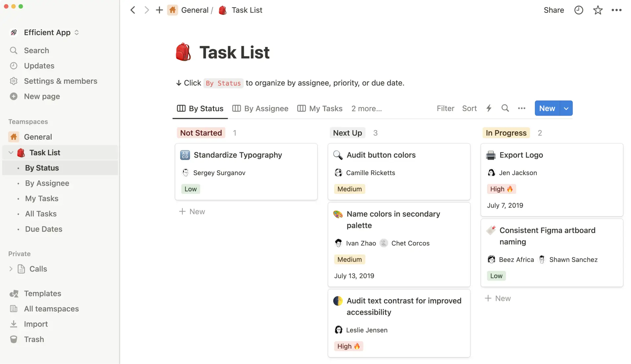Open the Efficient App workspace switcher
631x364 pixels.
(x=47, y=33)
